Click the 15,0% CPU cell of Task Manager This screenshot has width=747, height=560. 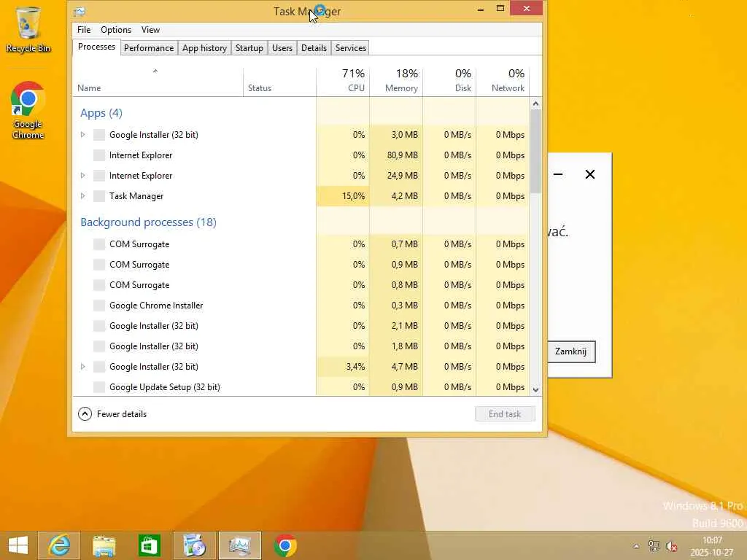click(343, 195)
